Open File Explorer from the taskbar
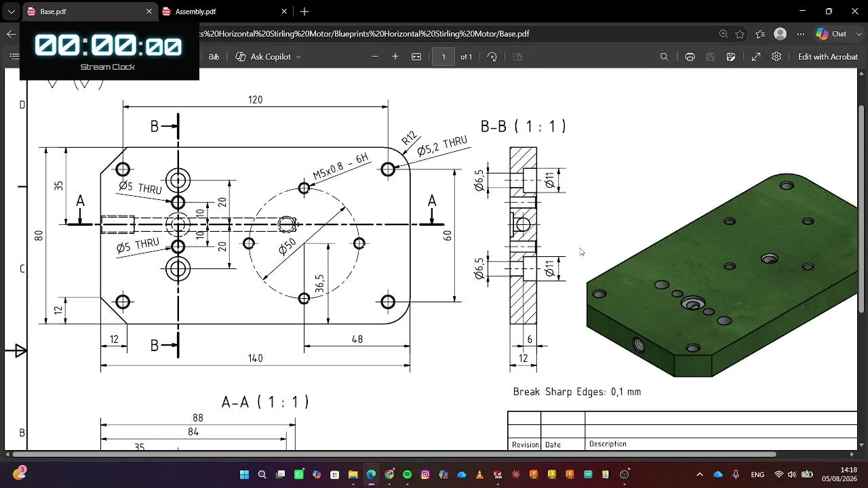Viewport: 868px width, 488px height. [x=353, y=474]
